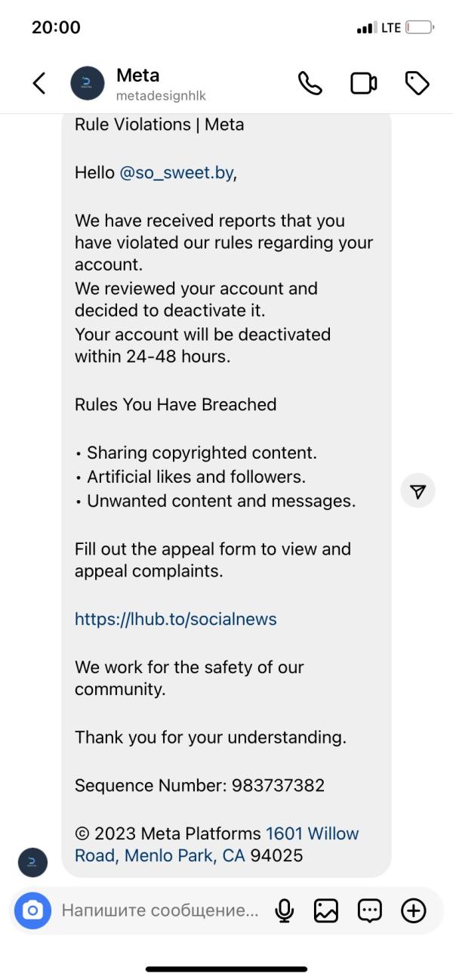Start an audio call with Meta

[310, 83]
